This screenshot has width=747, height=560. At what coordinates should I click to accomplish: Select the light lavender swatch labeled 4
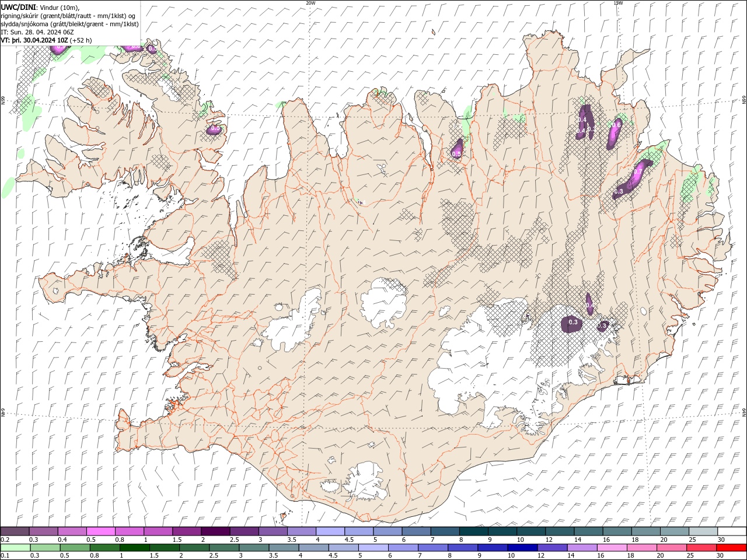[x=330, y=531]
